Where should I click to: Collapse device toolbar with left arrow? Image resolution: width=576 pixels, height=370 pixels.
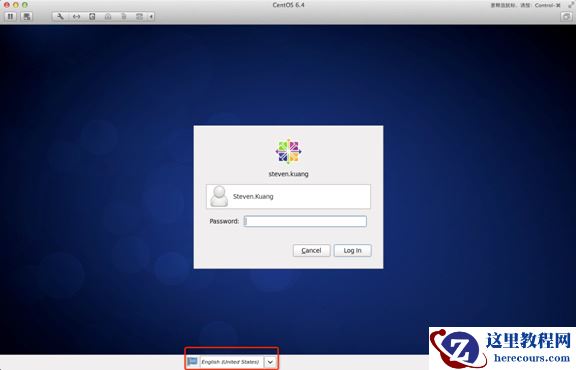click(x=151, y=17)
